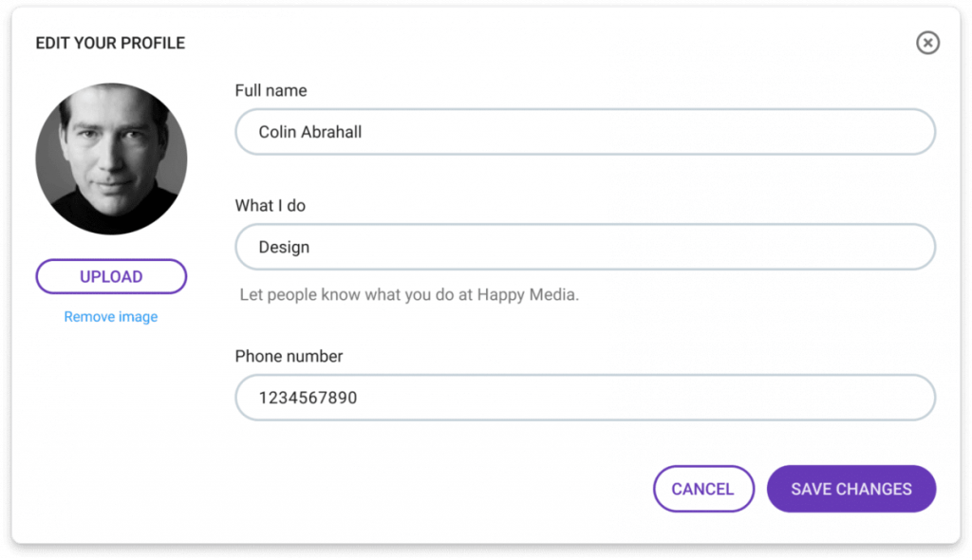Click the Remove image link

[111, 317]
